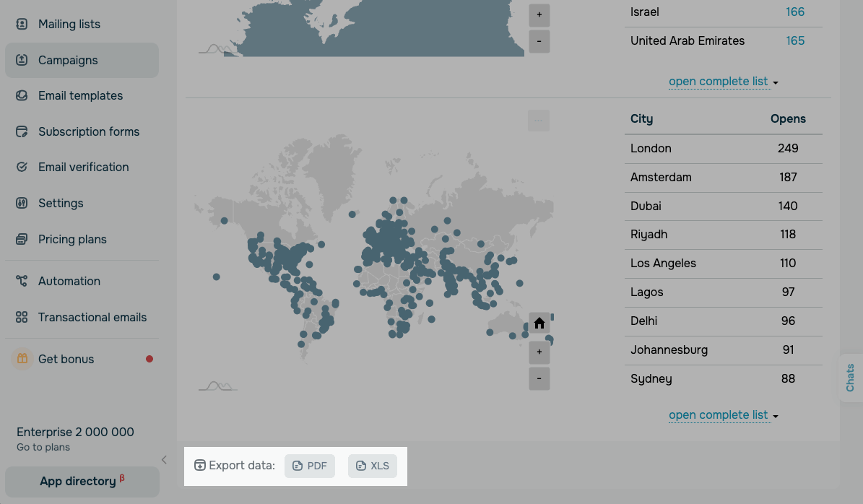Click the United Arab Emirates country name
The width and height of the screenshot is (863, 504).
coord(688,40)
